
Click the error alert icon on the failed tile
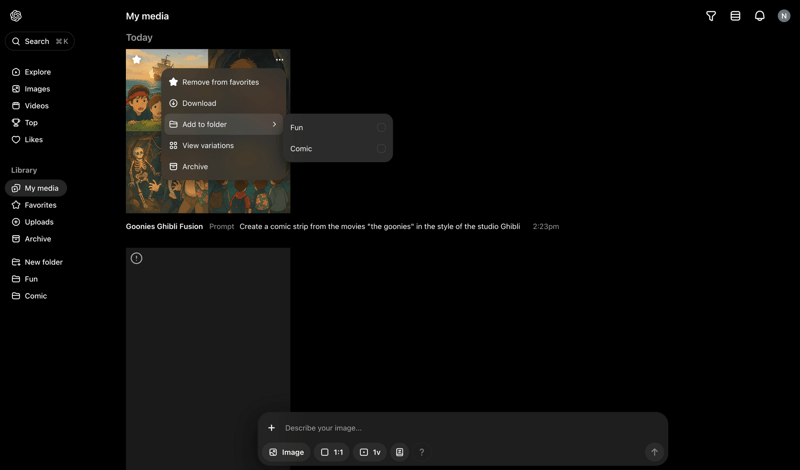136,258
